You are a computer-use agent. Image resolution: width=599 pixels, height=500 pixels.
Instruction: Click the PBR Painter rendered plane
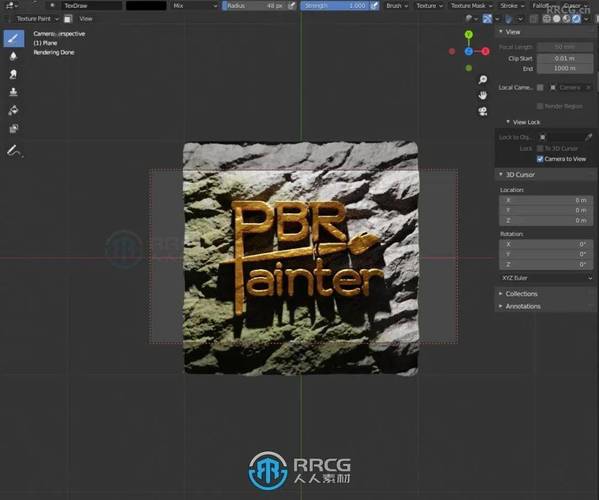(x=301, y=258)
